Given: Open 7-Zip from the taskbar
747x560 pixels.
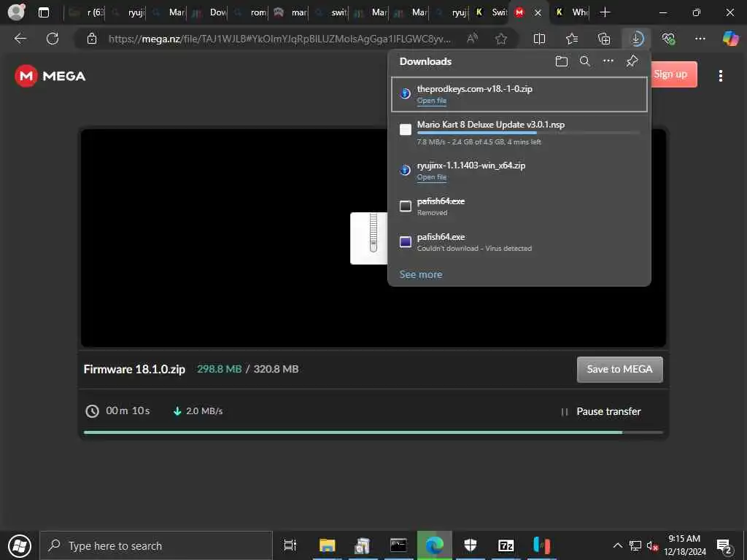Looking at the screenshot, I should pos(506,545).
